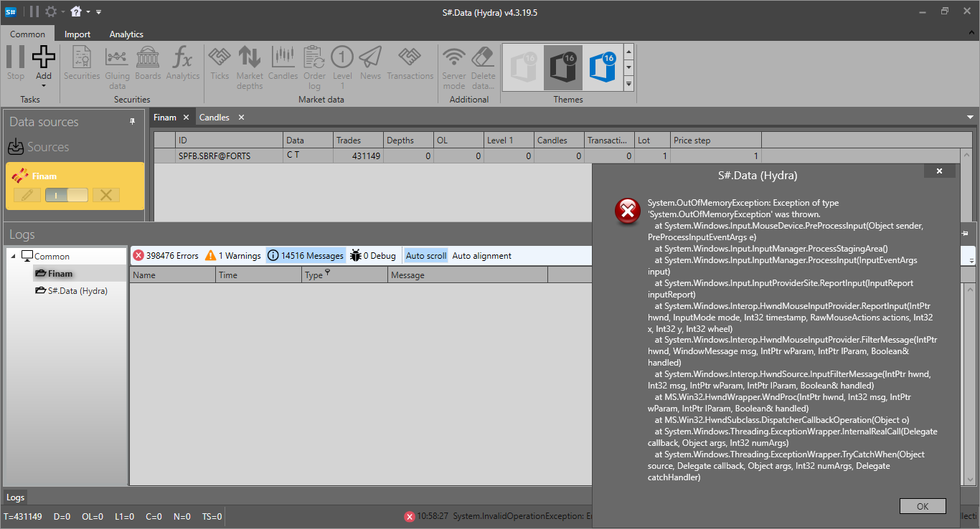Open the document tabs list dropdown arrow
The image size is (980, 529).
tap(970, 118)
